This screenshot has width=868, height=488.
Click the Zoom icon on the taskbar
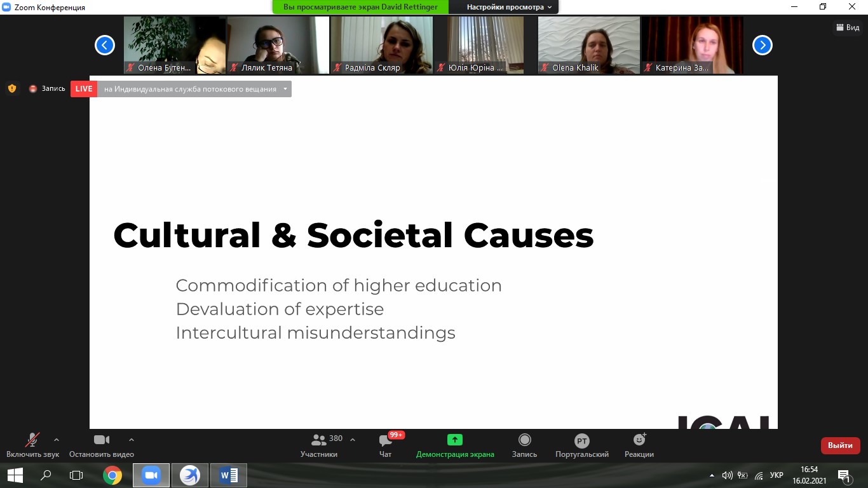tap(151, 475)
